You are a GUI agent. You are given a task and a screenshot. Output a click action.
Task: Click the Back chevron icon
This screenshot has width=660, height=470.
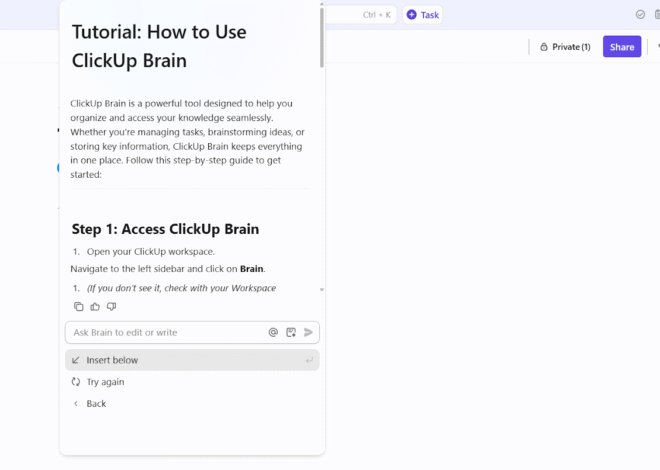76,404
